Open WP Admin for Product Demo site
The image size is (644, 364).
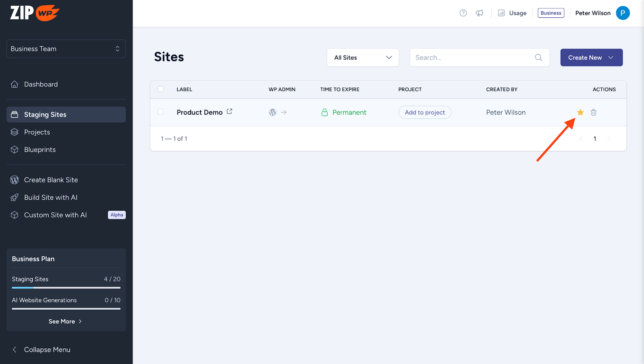272,112
